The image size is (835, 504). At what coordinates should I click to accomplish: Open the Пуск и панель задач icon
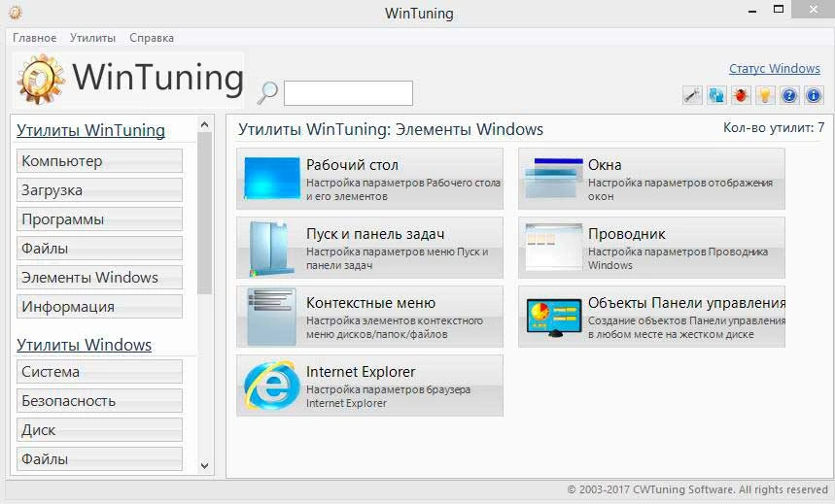[x=271, y=248]
